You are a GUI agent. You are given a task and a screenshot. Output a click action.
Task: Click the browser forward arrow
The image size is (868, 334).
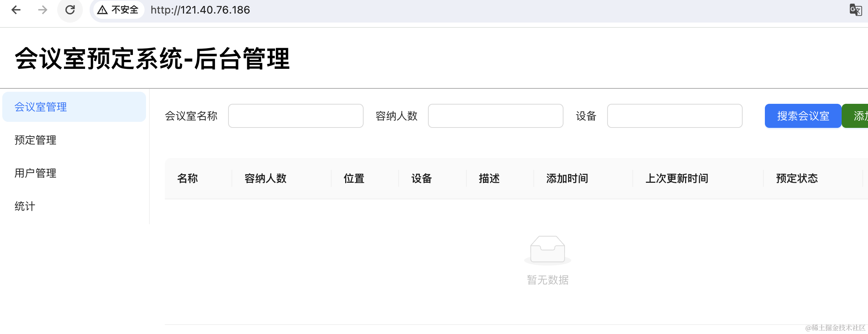(43, 10)
